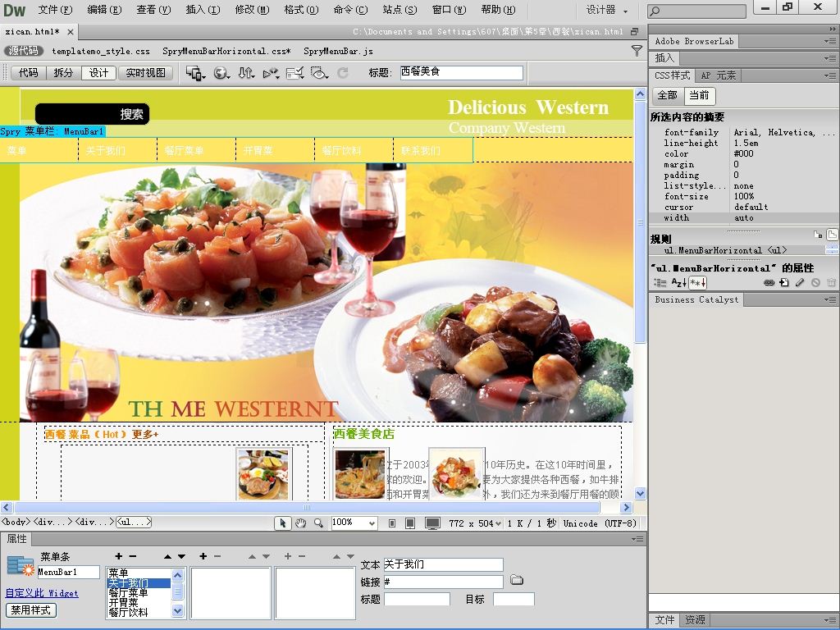The width and height of the screenshot is (840, 630).
Task: Switch to tablet size window icon
Action: tap(410, 523)
